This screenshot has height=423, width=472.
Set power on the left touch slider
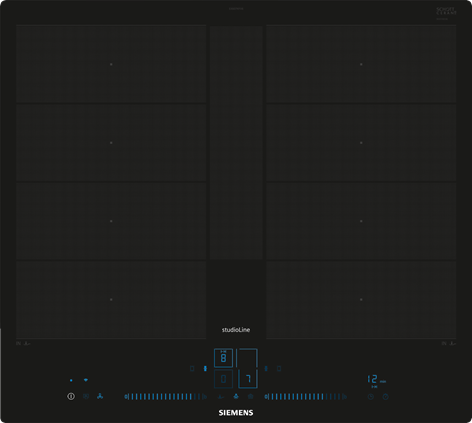[x=166, y=397]
